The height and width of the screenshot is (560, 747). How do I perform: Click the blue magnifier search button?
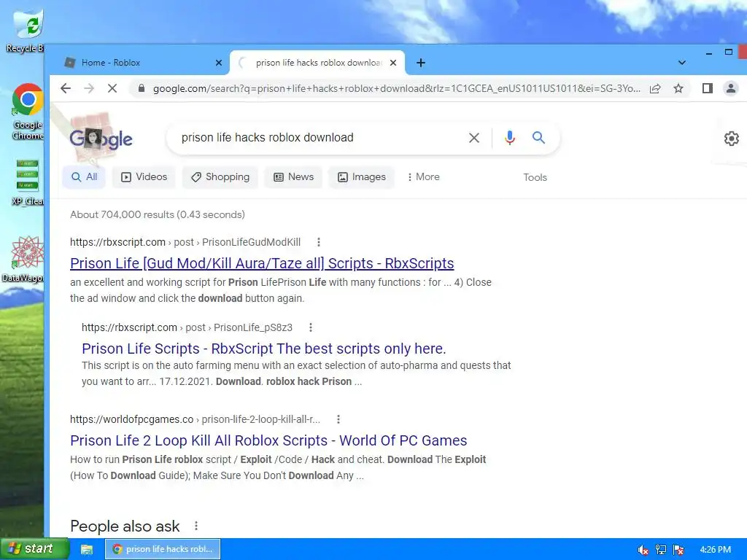(539, 138)
